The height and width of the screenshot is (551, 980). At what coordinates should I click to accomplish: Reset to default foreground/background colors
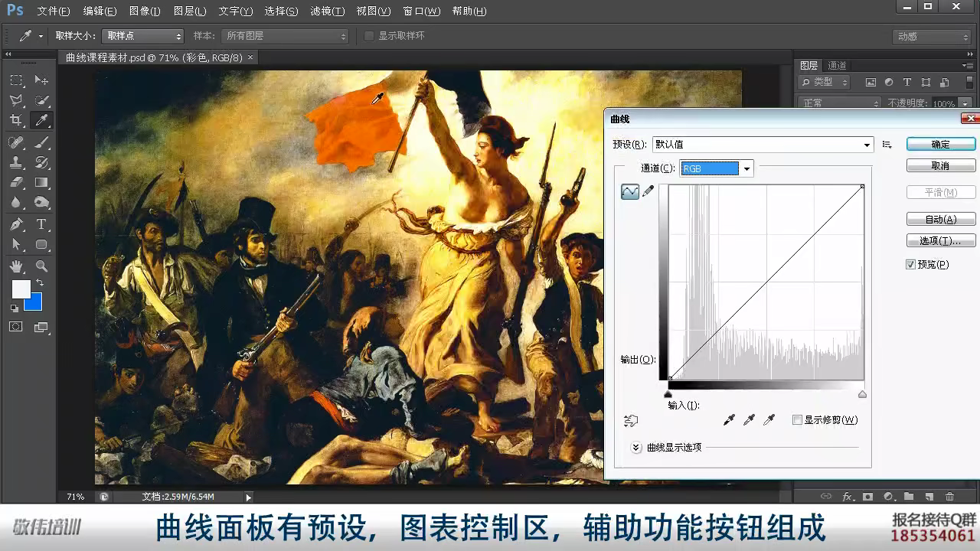tap(15, 308)
